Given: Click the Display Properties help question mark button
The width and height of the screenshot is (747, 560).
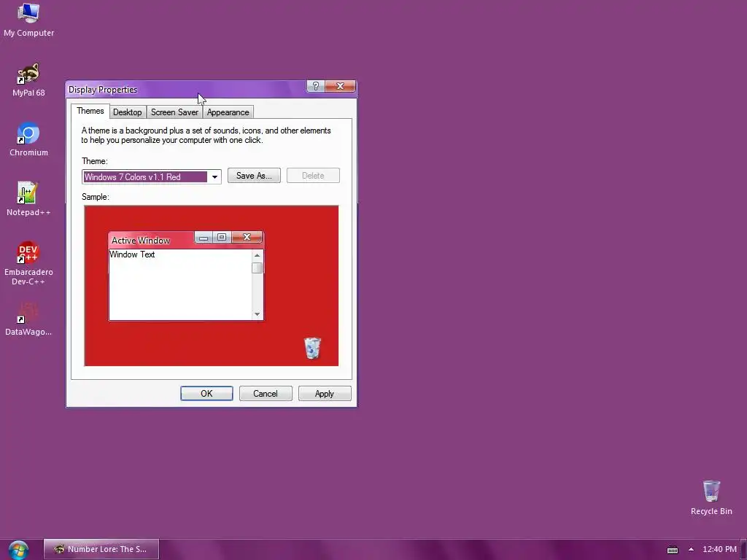Looking at the screenshot, I should click(316, 86).
